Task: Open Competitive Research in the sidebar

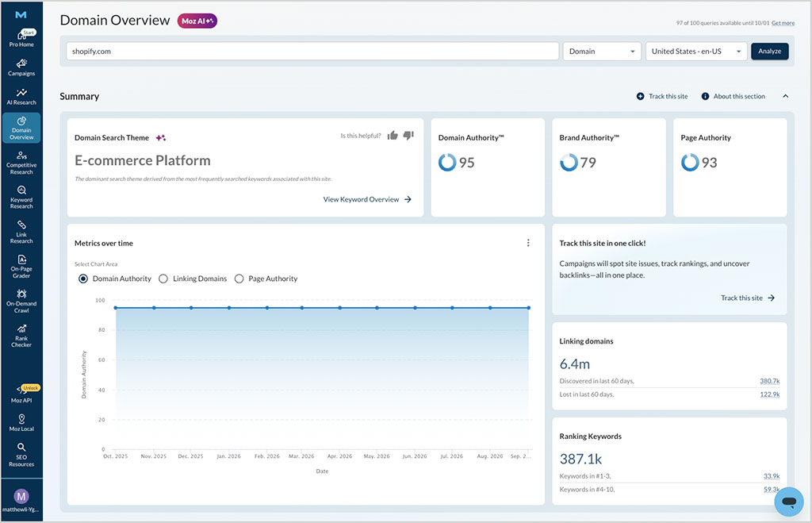Action: [x=21, y=163]
